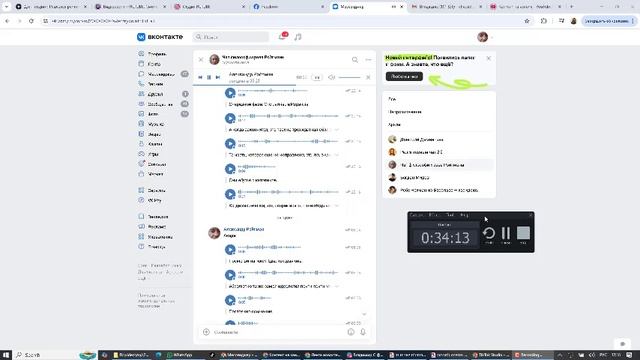This screenshot has height=360, width=640.
Task: Switch to the Facebook browser tab
Action: point(288,7)
